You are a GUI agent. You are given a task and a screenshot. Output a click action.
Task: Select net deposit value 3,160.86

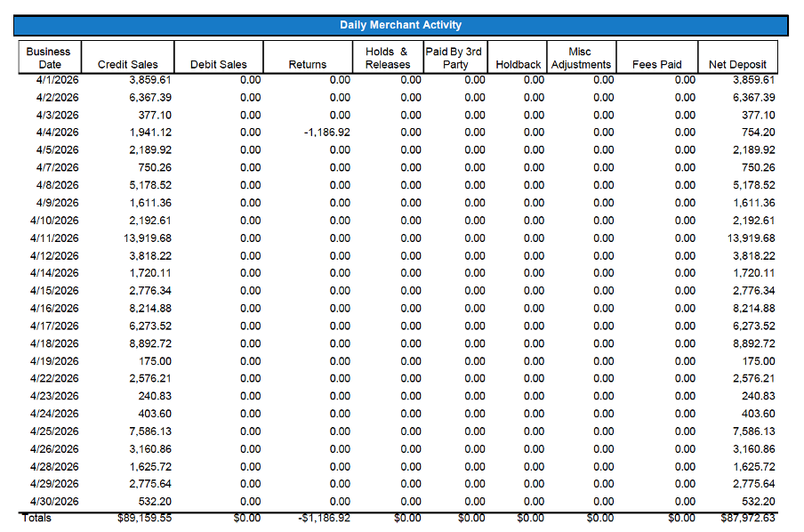pyautogui.click(x=754, y=449)
